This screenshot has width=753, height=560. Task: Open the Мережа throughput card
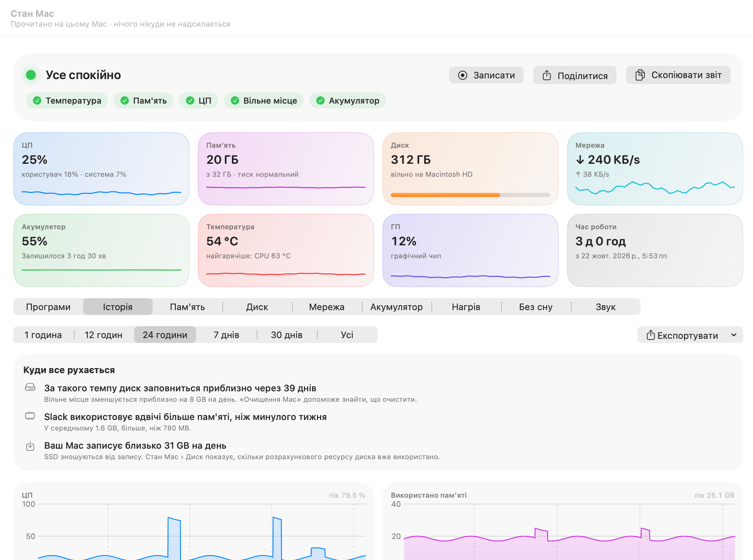(x=655, y=169)
